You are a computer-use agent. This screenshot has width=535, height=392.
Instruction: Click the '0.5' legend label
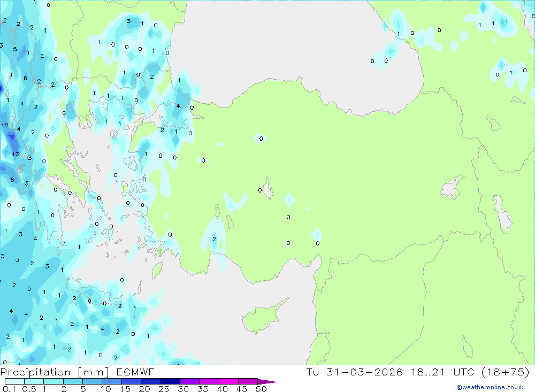tap(29, 389)
